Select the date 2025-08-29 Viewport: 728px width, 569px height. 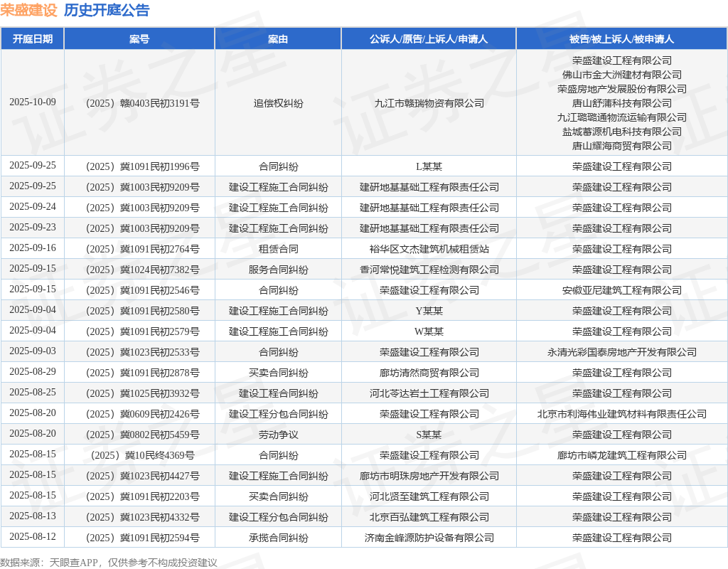33,371
